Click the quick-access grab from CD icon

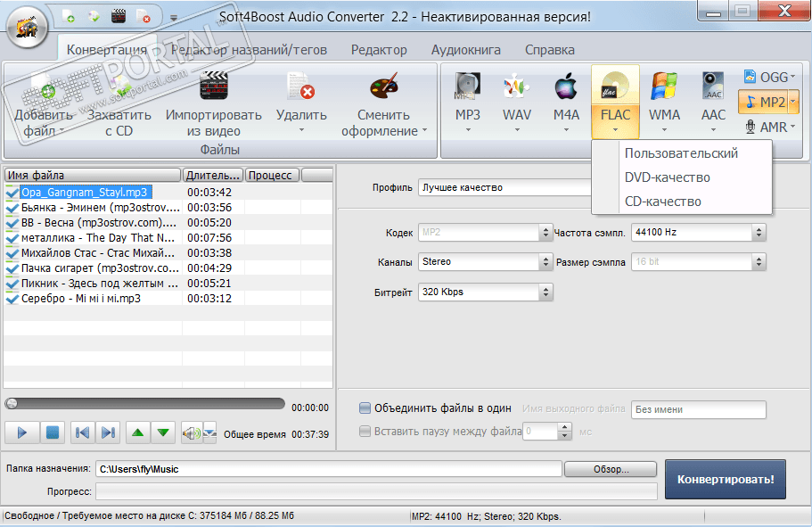[x=94, y=17]
